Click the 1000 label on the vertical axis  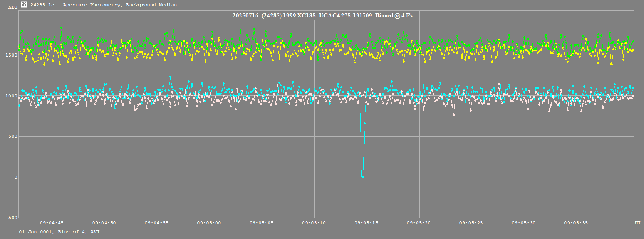pyautogui.click(x=11, y=96)
